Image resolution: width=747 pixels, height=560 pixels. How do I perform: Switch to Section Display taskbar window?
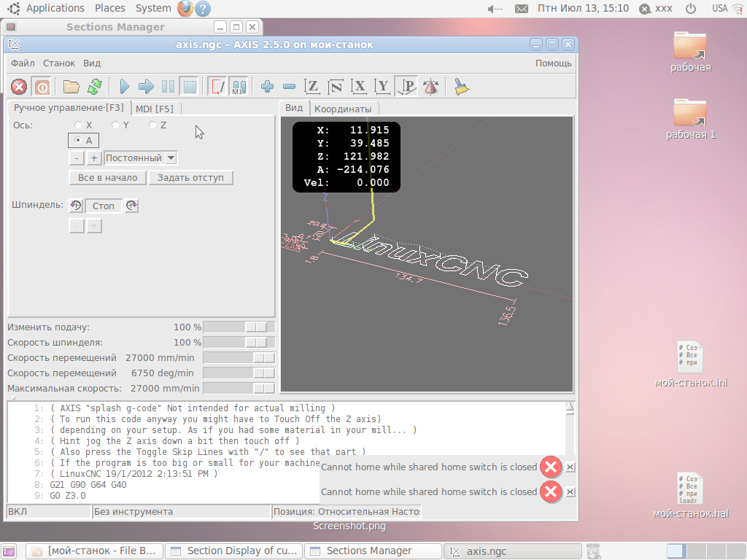234,551
